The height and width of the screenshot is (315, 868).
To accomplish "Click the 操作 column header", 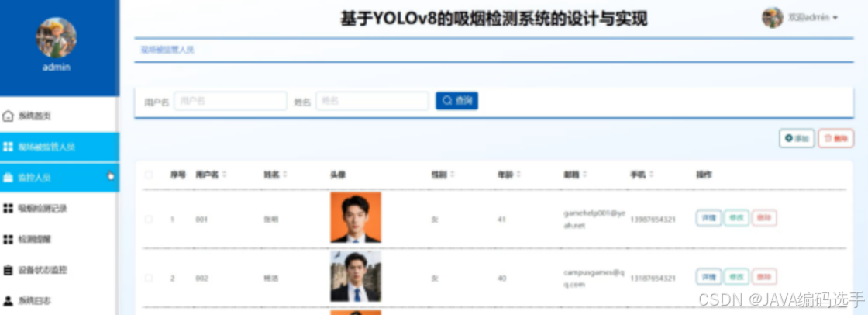I will (704, 175).
